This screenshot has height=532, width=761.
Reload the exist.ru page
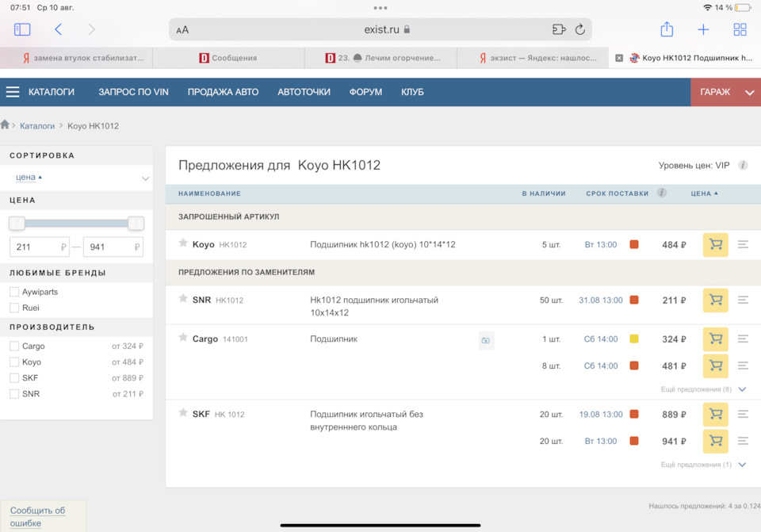pos(579,29)
